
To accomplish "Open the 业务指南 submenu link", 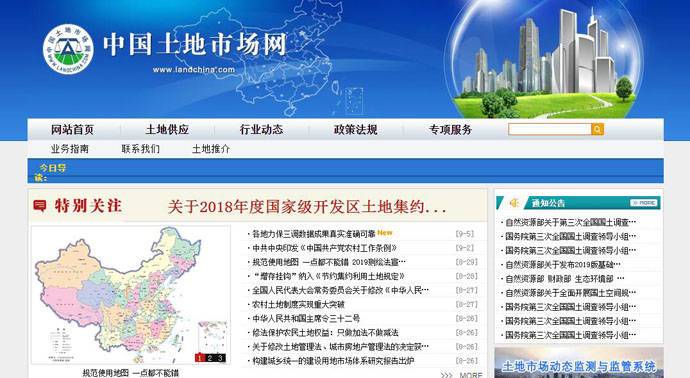I will coord(70,149).
